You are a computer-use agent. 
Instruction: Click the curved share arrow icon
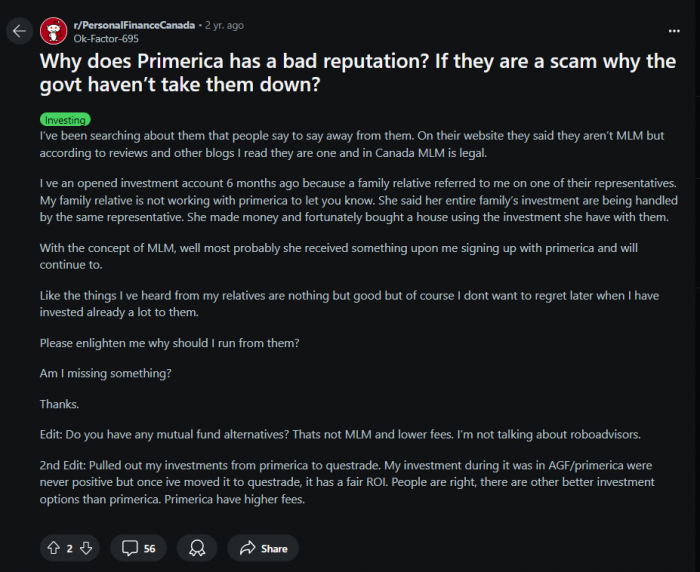(248, 548)
